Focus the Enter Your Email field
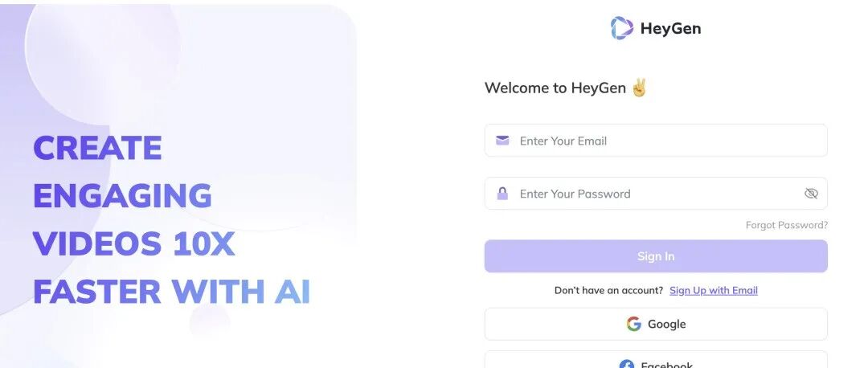The height and width of the screenshot is (368, 868). pyautogui.click(x=667, y=141)
